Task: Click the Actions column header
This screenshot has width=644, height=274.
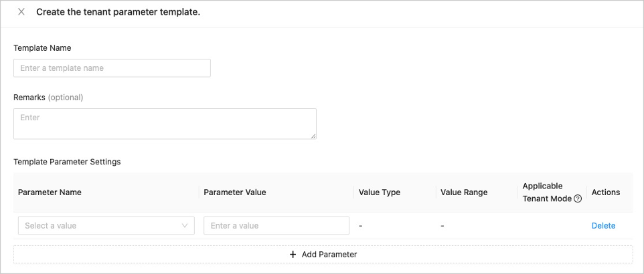Action: click(x=606, y=192)
